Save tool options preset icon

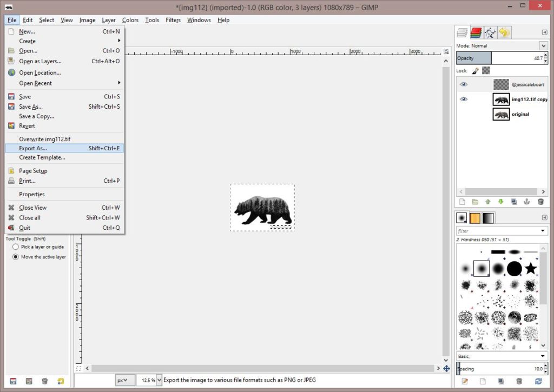coord(13,381)
